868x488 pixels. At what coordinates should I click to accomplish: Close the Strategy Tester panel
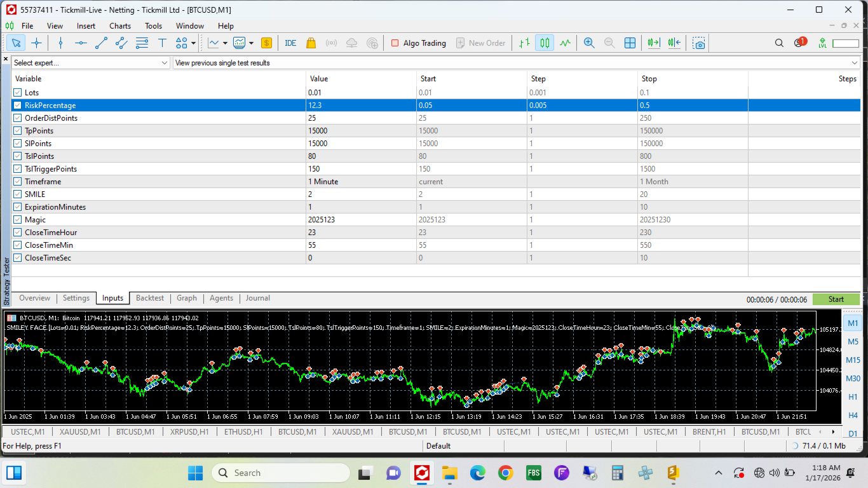pos(6,59)
